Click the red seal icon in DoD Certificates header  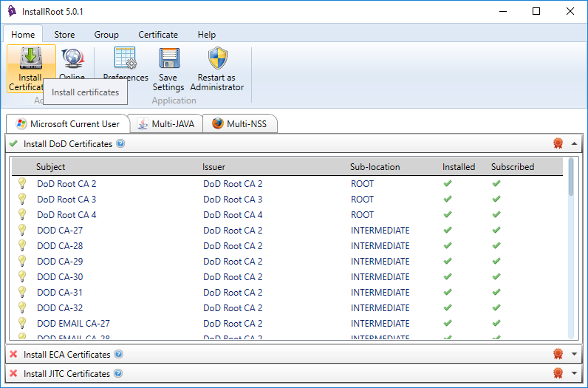(558, 143)
